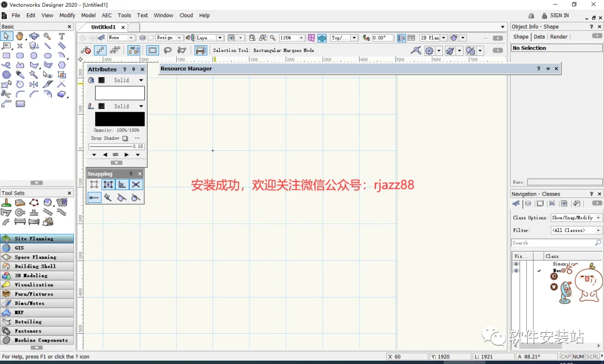This screenshot has width=604, height=364.
Task: Select the Fillet tool
Action: pos(20,94)
